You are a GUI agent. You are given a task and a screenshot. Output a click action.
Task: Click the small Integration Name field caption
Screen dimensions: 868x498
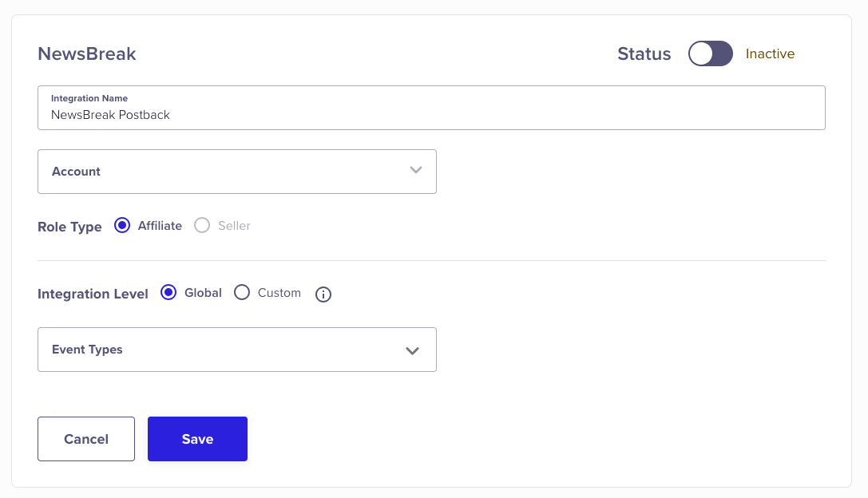point(89,98)
